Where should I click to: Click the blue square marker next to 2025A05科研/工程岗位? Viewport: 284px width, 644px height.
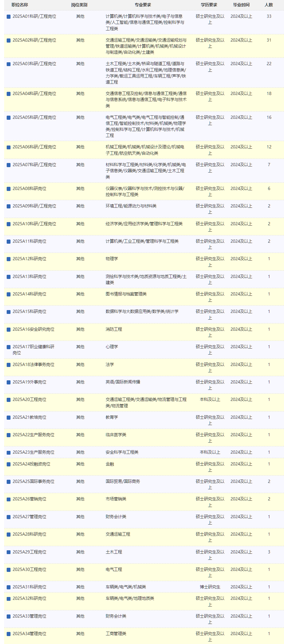[9, 118]
